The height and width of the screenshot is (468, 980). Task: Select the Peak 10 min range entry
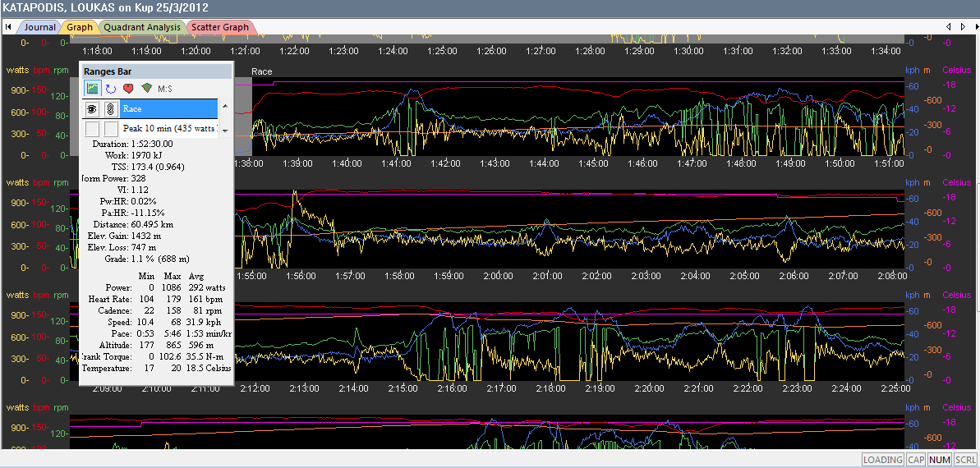pos(168,129)
